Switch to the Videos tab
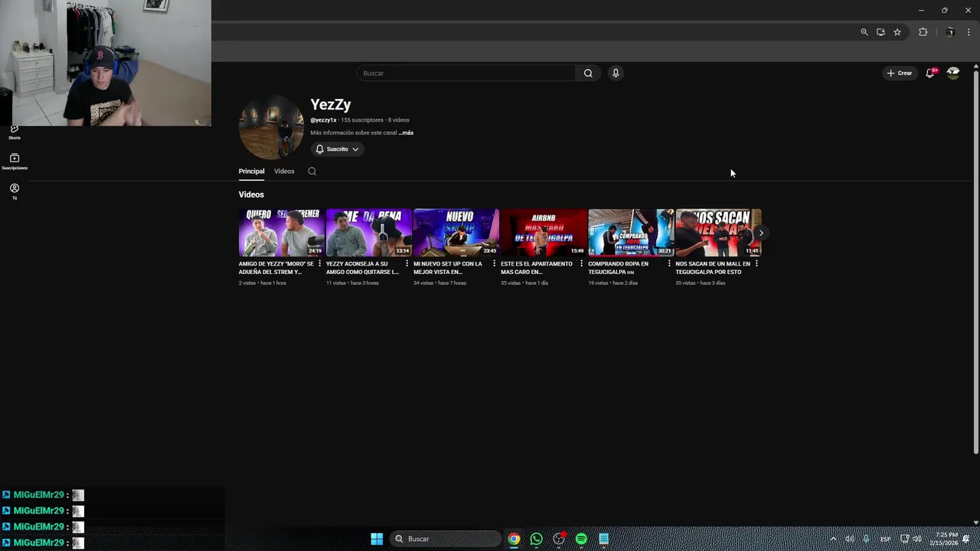980x551 pixels. tap(284, 171)
